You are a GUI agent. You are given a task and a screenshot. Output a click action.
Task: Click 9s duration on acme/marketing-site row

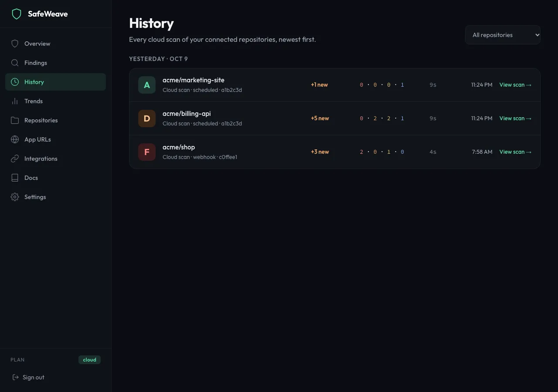click(433, 85)
